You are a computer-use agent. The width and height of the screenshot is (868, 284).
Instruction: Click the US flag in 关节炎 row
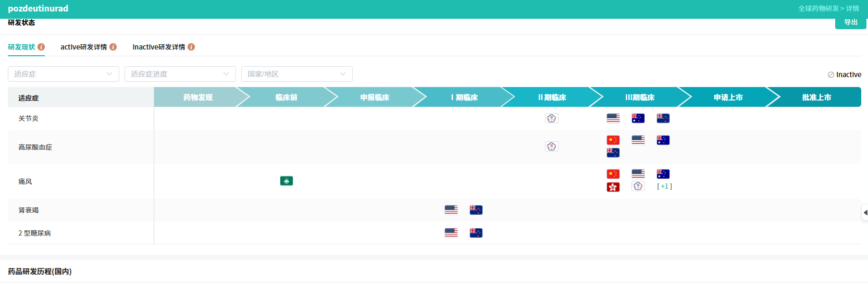[x=613, y=118]
